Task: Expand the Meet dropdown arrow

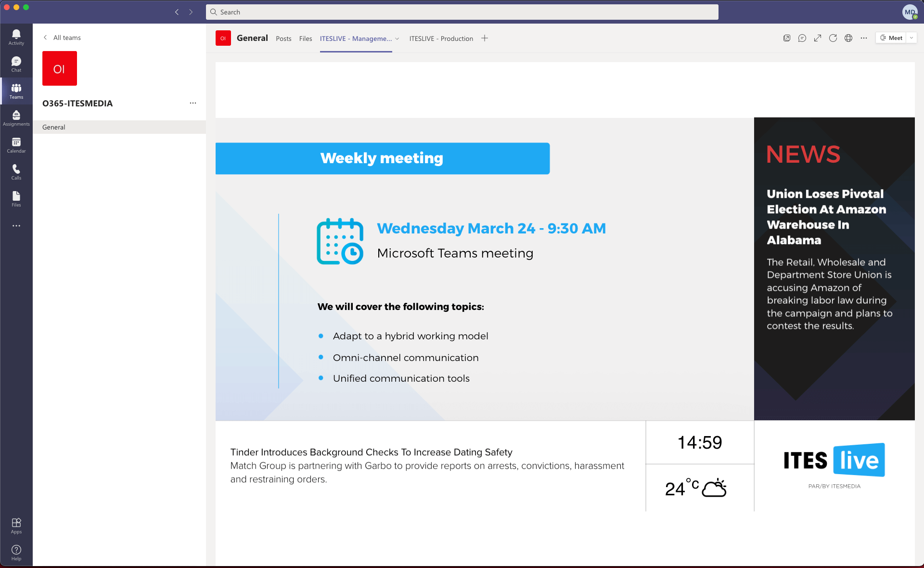Action: 911,38
